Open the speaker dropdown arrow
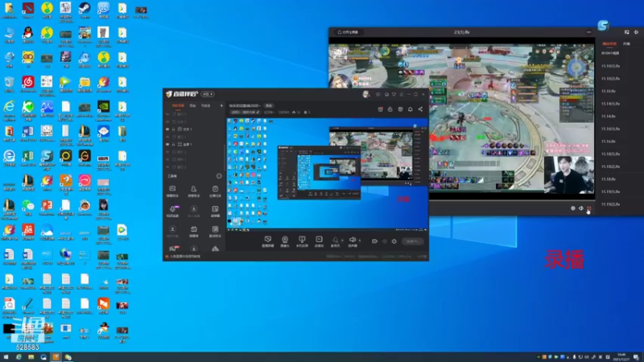 click(x=359, y=241)
